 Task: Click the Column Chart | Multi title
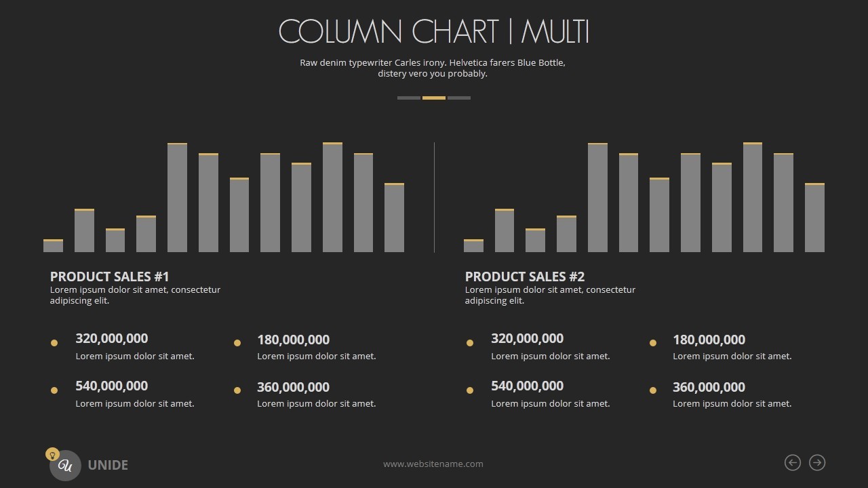tap(434, 32)
